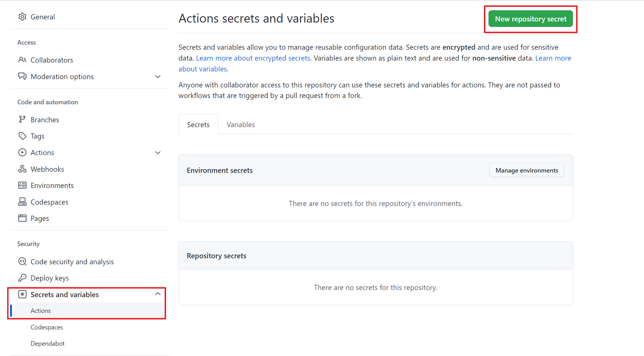Viewport: 644px width, 356px height.
Task: Click the Environments server icon
Action: [22, 185]
